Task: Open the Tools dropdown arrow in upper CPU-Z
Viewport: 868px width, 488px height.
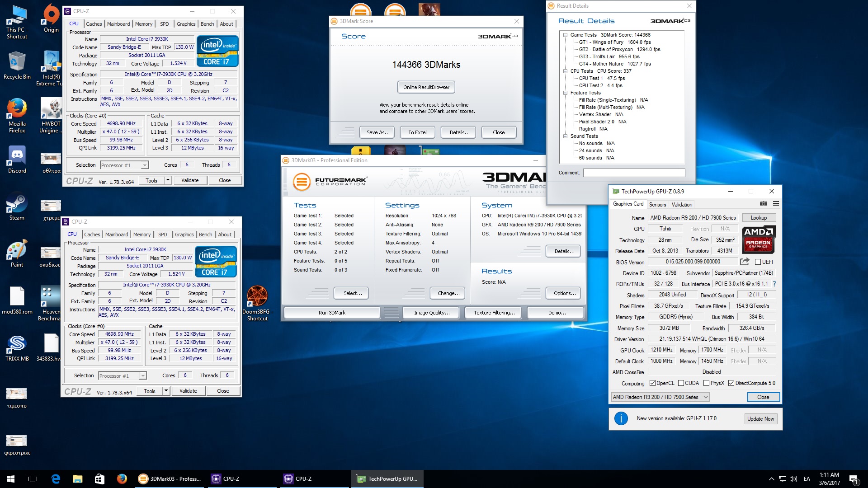Action: [168, 180]
